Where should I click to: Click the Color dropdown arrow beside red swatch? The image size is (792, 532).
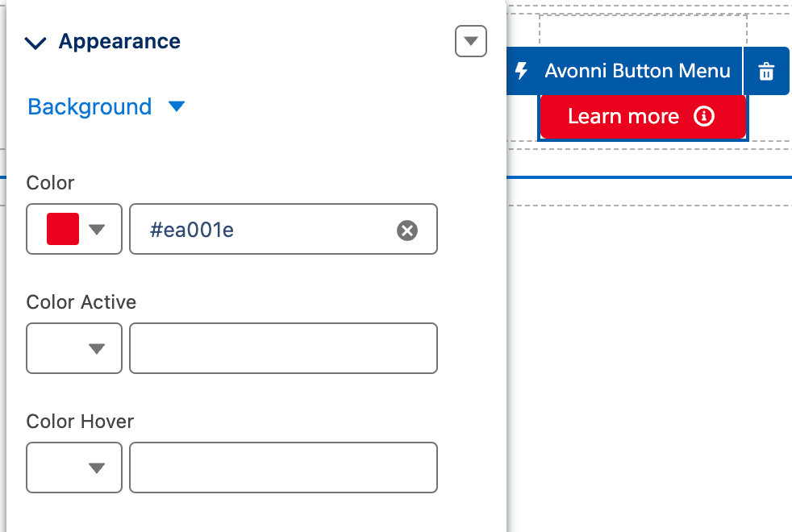pos(97,230)
